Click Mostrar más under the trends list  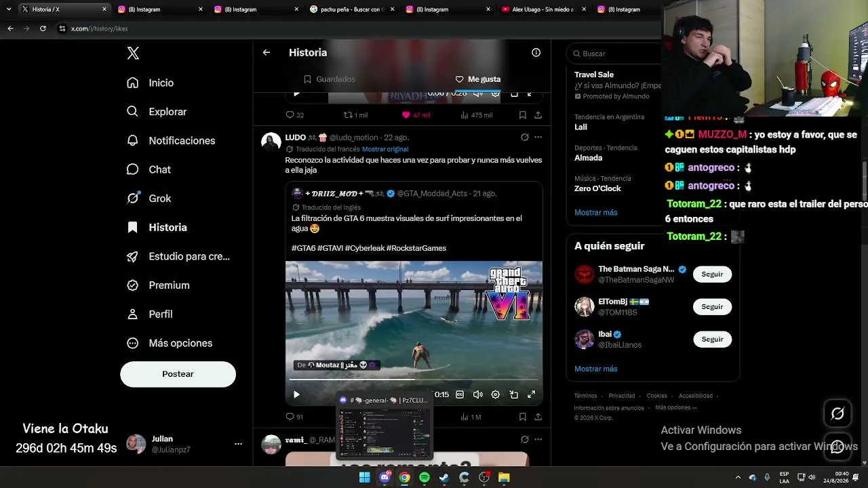pos(596,212)
